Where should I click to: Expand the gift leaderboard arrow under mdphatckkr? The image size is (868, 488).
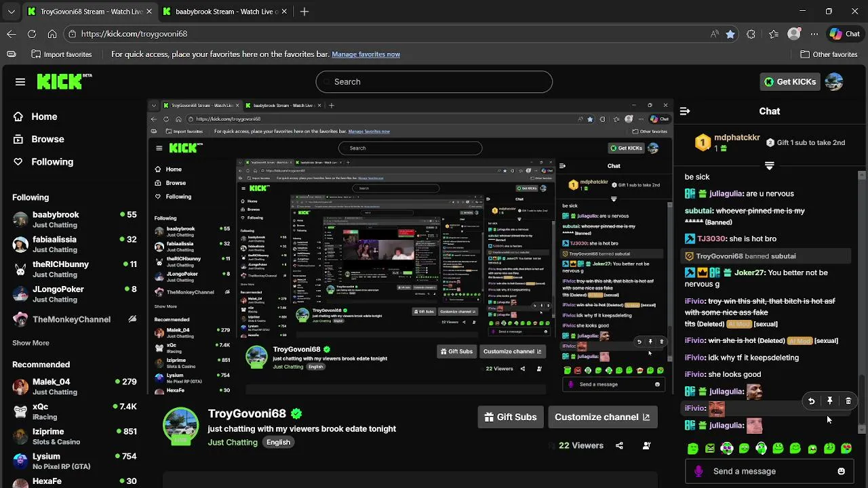pos(769,165)
